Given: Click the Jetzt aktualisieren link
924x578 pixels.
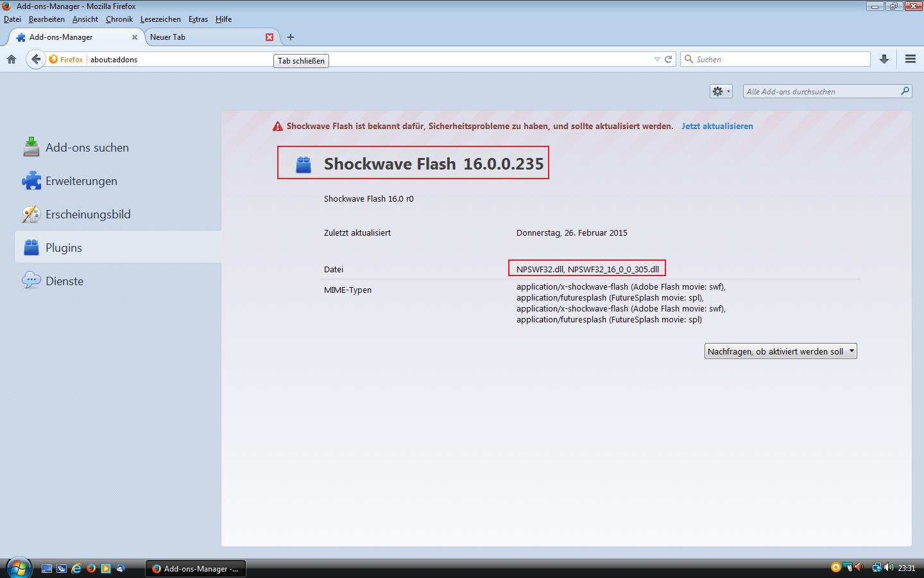Looking at the screenshot, I should [x=717, y=126].
